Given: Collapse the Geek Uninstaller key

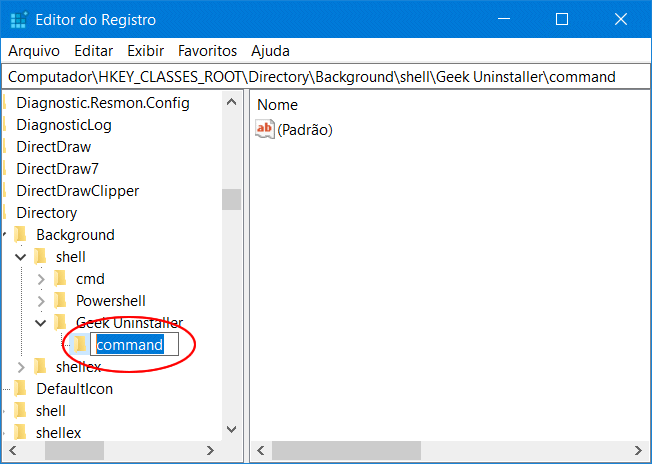Looking at the screenshot, I should click(x=41, y=323).
